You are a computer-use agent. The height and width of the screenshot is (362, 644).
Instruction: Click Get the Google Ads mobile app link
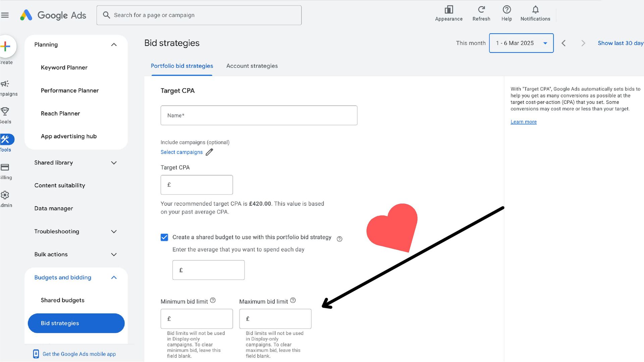coord(79,354)
